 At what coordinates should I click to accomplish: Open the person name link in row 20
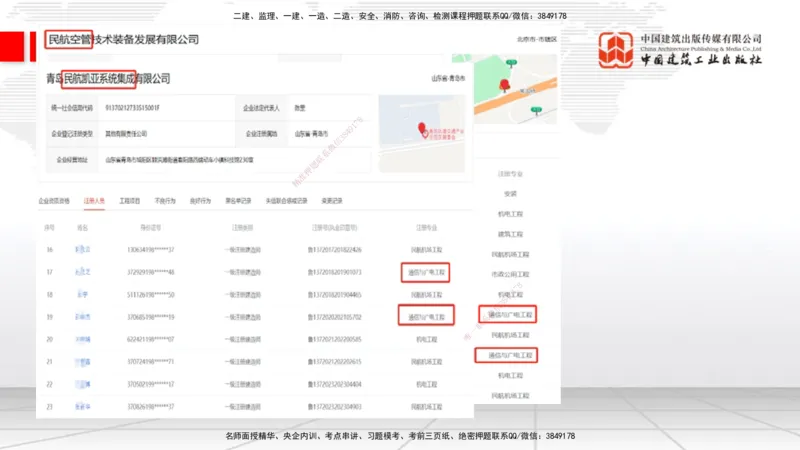[x=83, y=339]
